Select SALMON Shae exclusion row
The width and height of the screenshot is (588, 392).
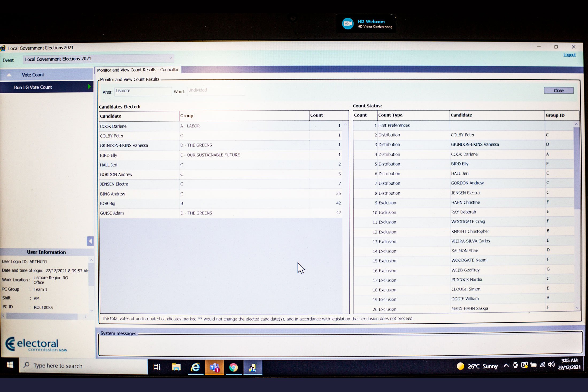pos(463,251)
